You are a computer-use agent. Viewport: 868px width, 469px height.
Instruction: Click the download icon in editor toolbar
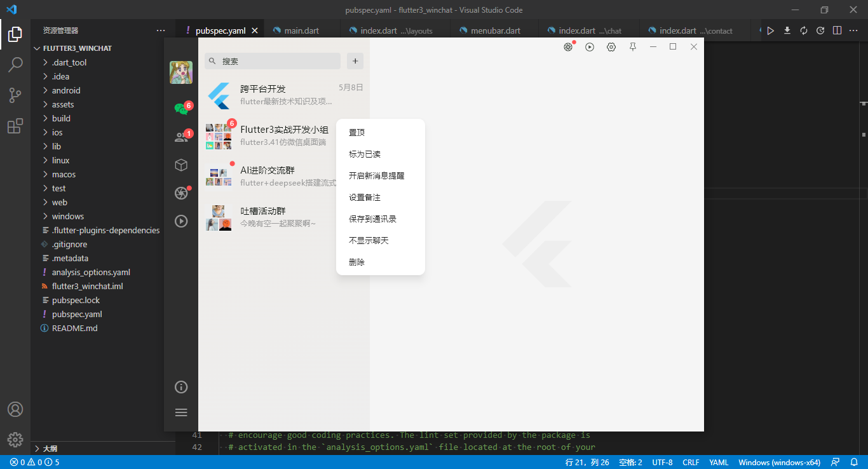coord(787,31)
